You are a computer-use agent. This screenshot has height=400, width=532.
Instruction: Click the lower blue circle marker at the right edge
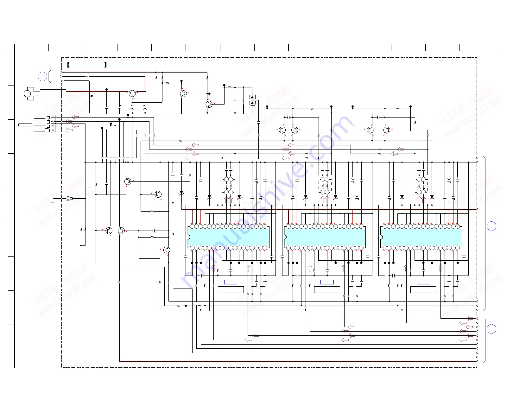(491, 329)
